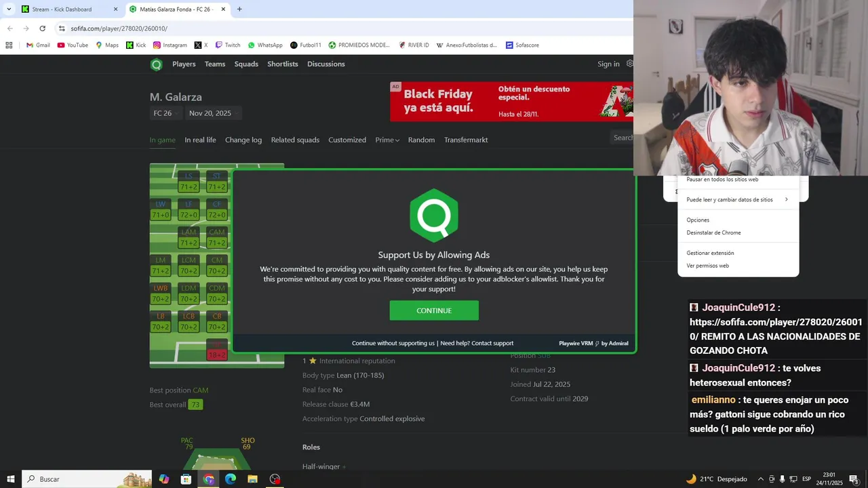Click the SoFIFA green logo

click(157, 64)
